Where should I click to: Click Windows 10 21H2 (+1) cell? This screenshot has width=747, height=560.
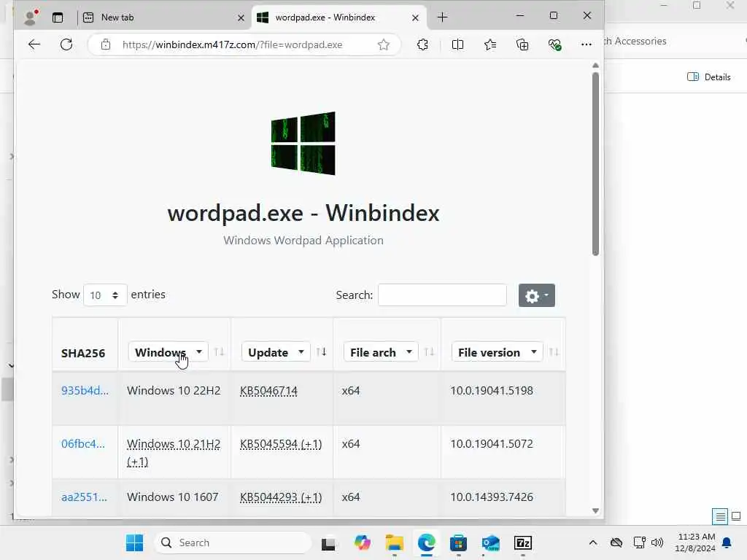(174, 452)
